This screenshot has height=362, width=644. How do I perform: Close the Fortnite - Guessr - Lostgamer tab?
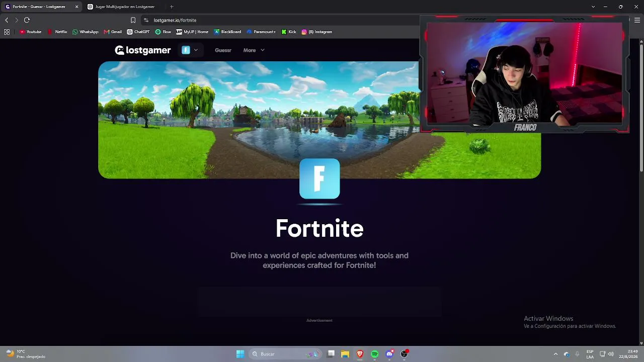point(76,7)
